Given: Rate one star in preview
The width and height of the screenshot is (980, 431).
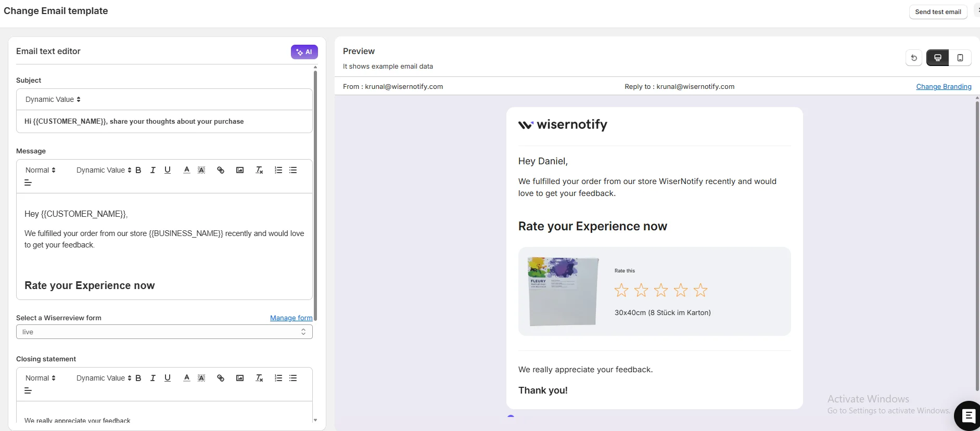Looking at the screenshot, I should click(621, 290).
